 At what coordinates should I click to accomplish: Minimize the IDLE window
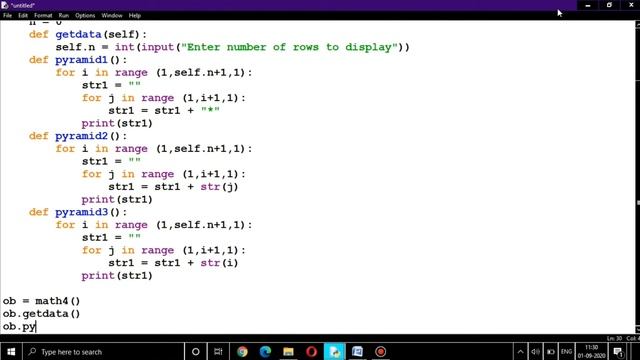point(588,5)
